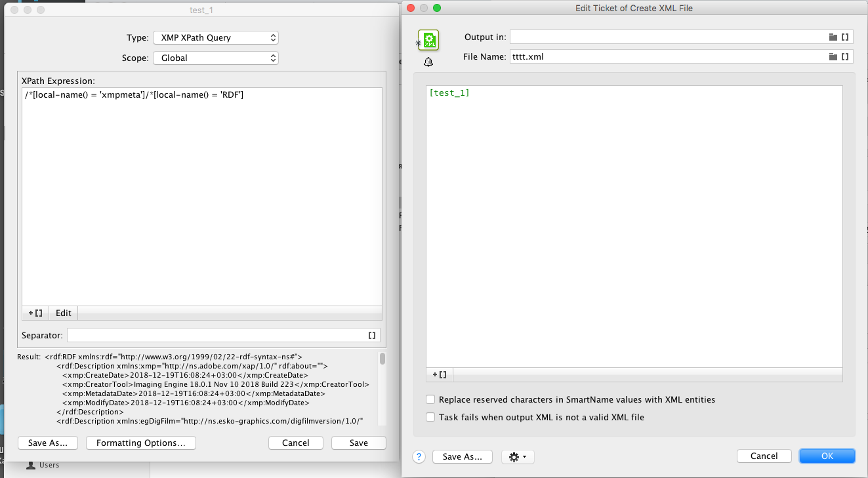Close the Edit Ticket dialog with red button

411,8
